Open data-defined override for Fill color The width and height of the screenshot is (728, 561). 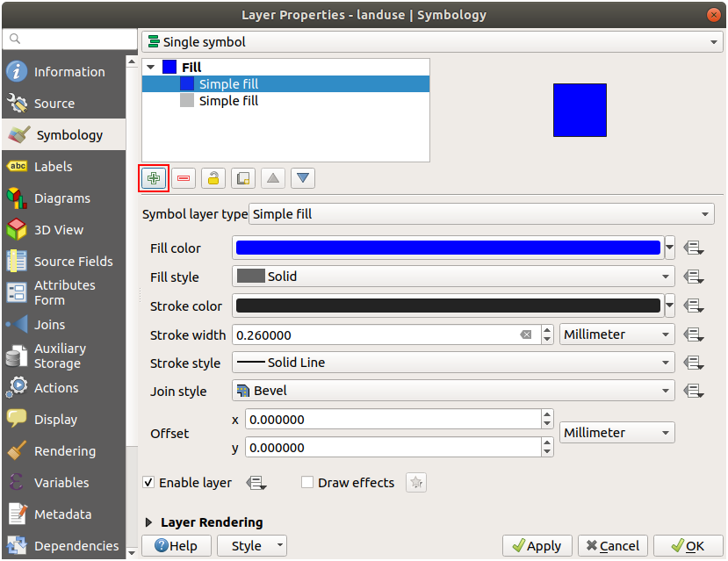tap(695, 248)
